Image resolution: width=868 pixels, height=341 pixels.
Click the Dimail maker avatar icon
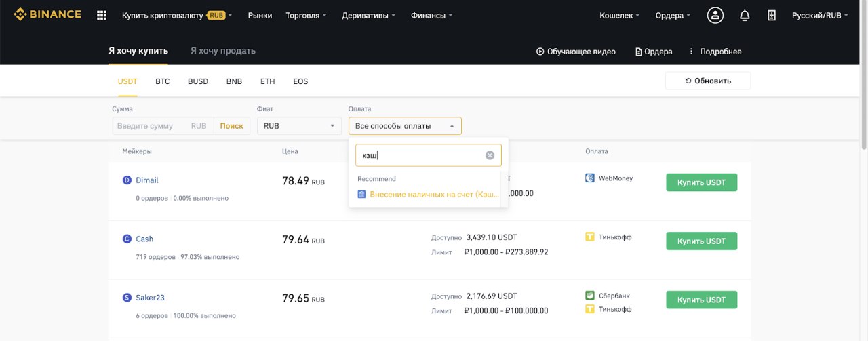(x=127, y=180)
